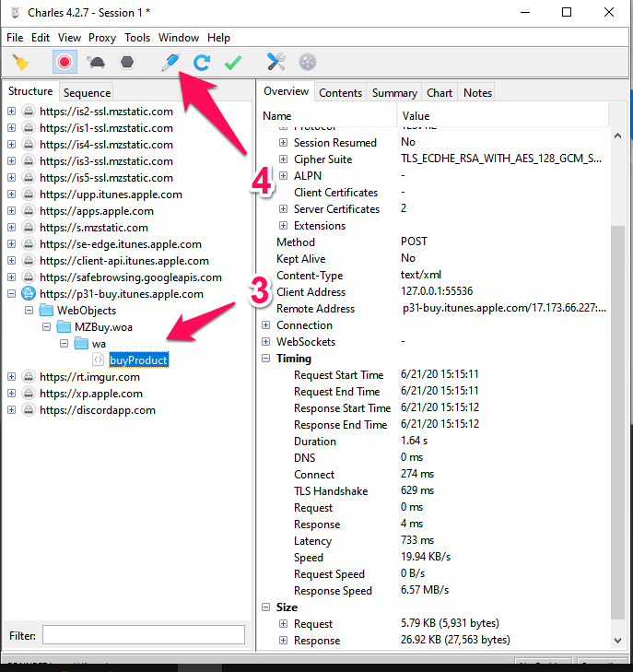Toggle throttling with the turtle icon
Viewport: 633px width, 672px height.
[95, 62]
